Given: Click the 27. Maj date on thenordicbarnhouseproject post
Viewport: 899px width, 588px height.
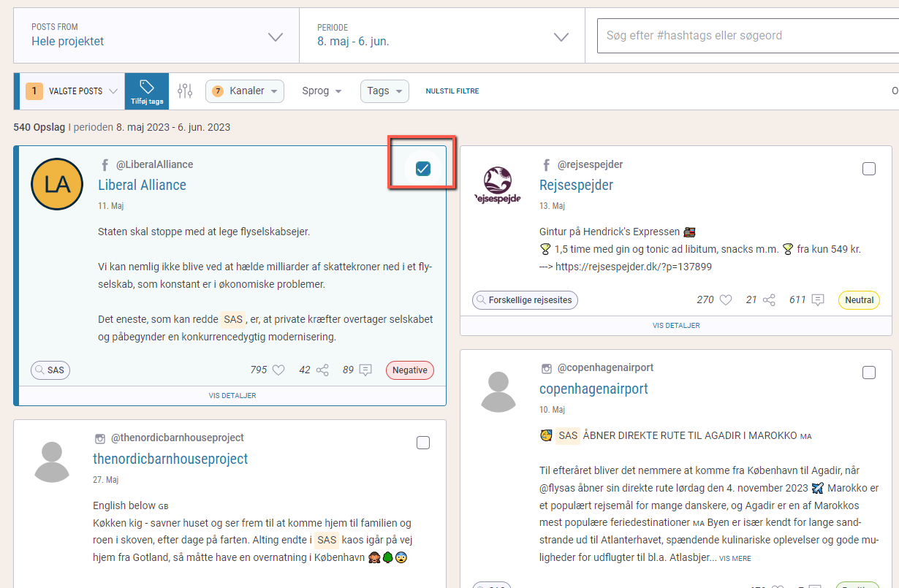Looking at the screenshot, I should [x=107, y=480].
